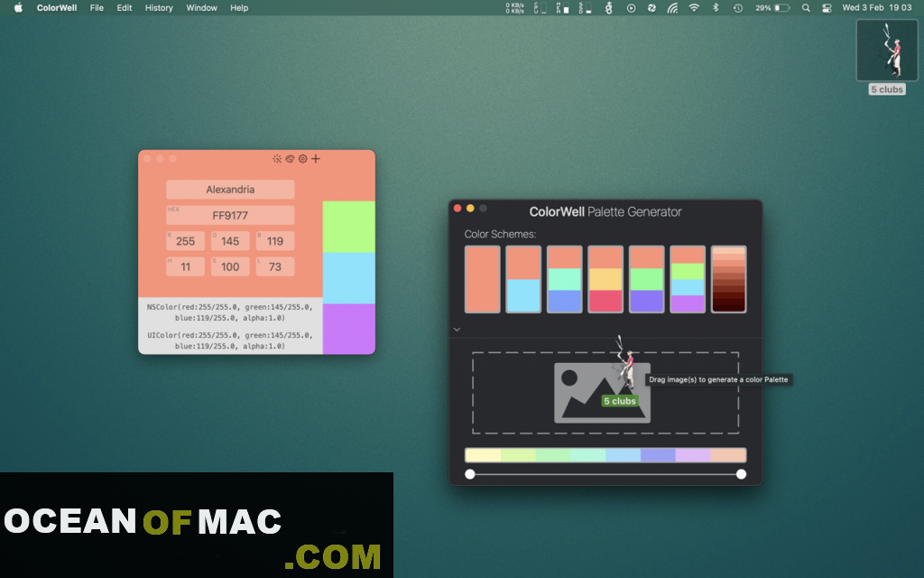Click the B field showing 119

click(275, 240)
